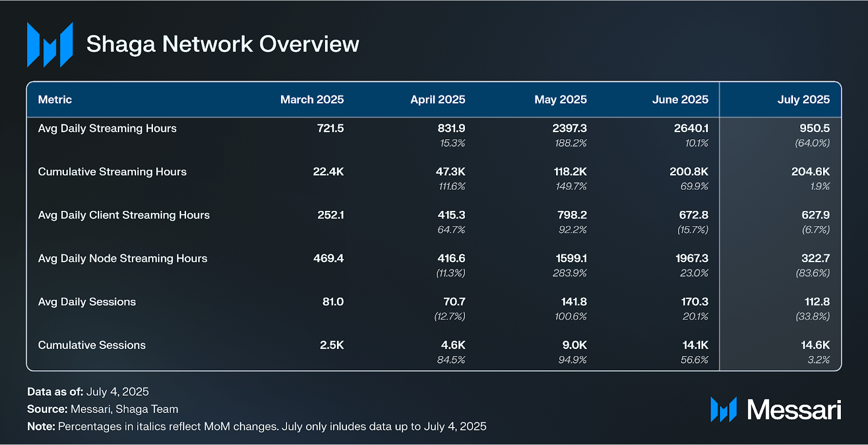The width and height of the screenshot is (868, 445).
Task: Click the 'May 2025' column header
Action: (x=560, y=100)
